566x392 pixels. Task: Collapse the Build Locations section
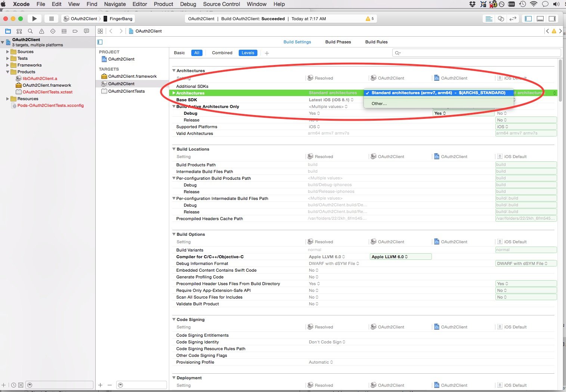click(x=174, y=149)
